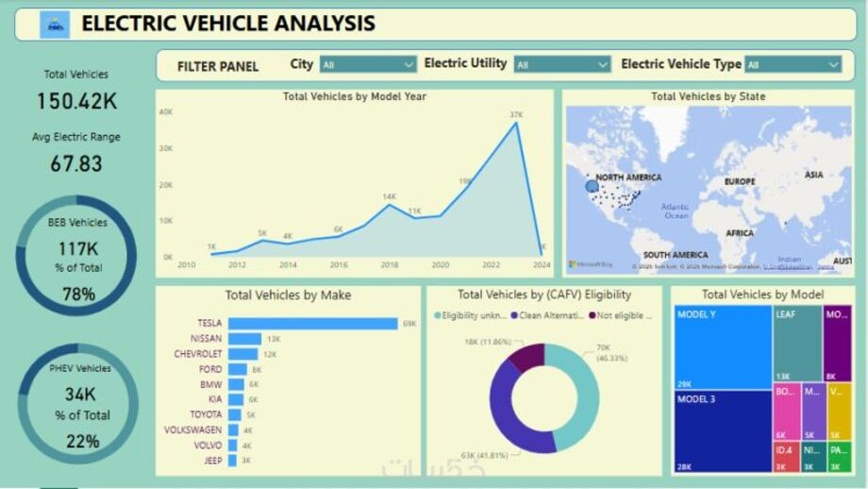Click the EUROPE label on map
868x489 pixels.
(x=740, y=181)
